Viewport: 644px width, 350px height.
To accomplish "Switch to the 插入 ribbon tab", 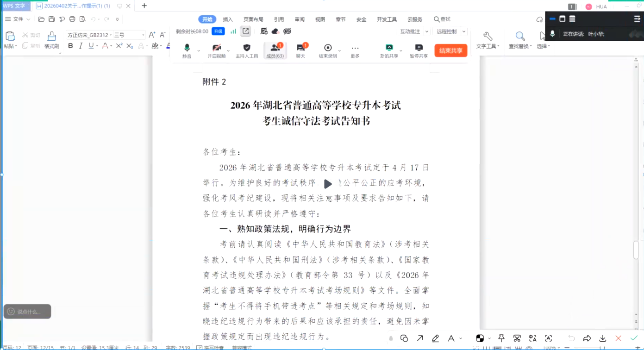I will tap(228, 19).
